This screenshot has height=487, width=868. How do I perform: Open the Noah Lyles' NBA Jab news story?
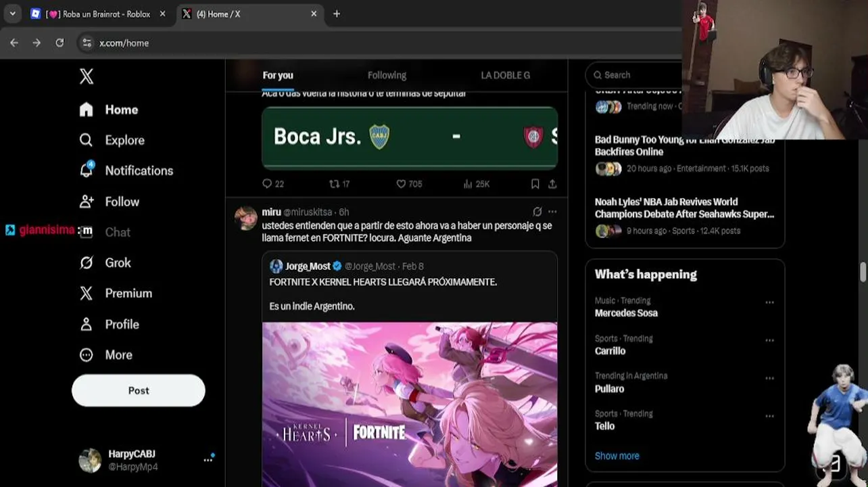click(x=684, y=208)
